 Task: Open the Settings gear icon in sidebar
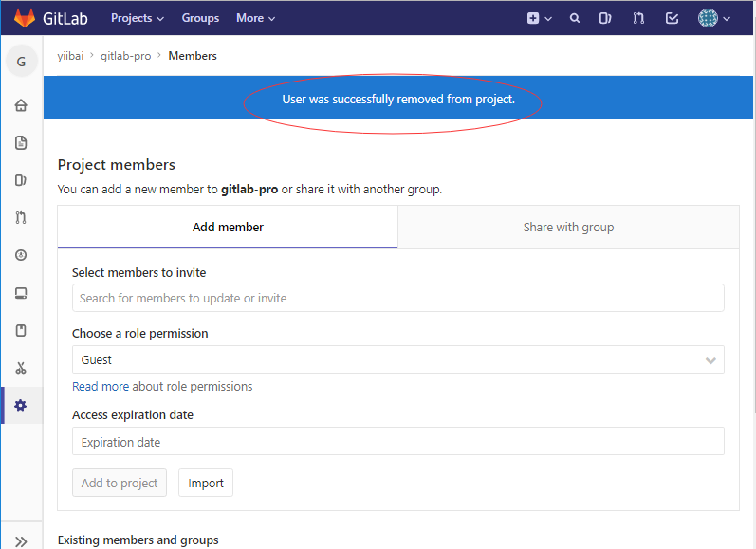point(21,406)
